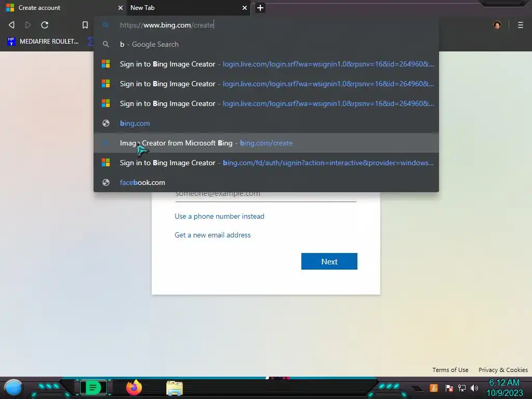Click the network status tray icon
The height and width of the screenshot is (399, 532).
click(462, 388)
